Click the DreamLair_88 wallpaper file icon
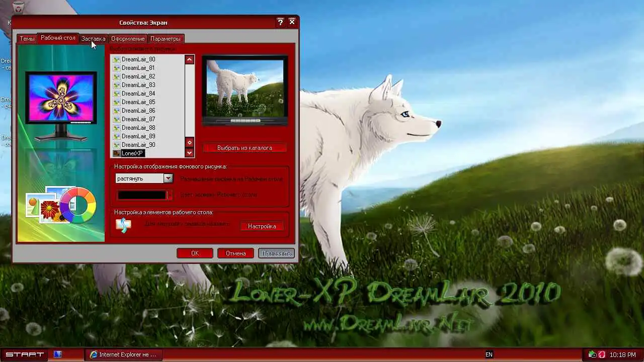 [117, 128]
